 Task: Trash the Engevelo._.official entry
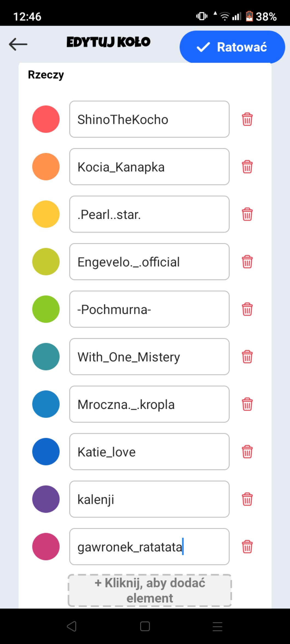[247, 262]
